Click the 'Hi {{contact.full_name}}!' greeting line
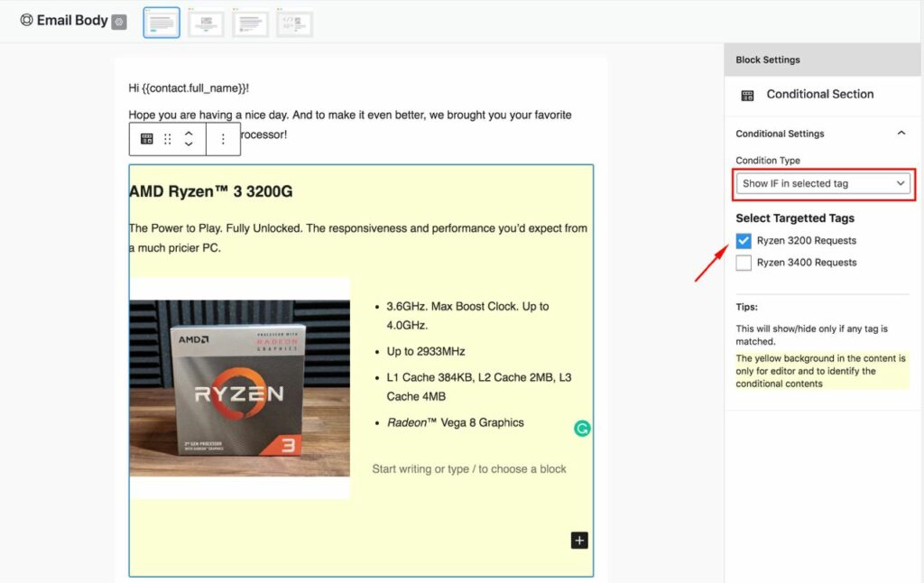Viewport: 924px width, 583px height. [x=189, y=88]
